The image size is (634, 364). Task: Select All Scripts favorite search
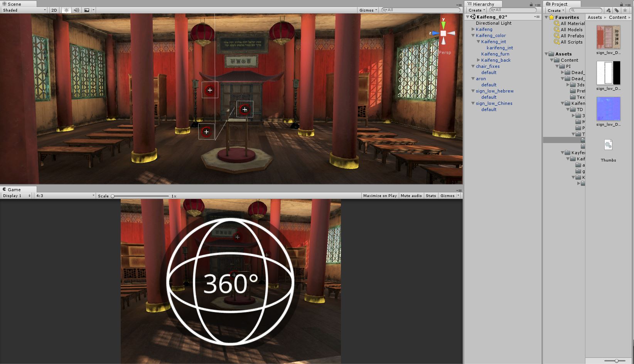(x=568, y=42)
